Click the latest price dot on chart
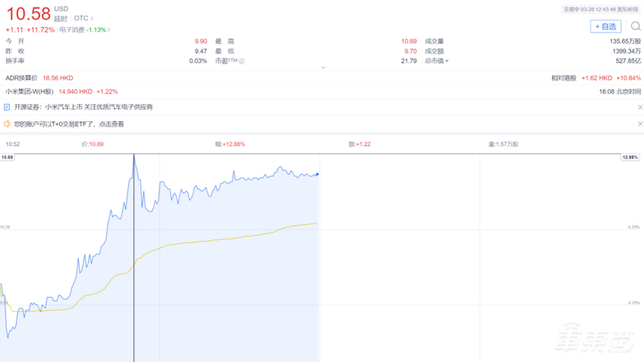This screenshot has height=362, width=644. (317, 174)
